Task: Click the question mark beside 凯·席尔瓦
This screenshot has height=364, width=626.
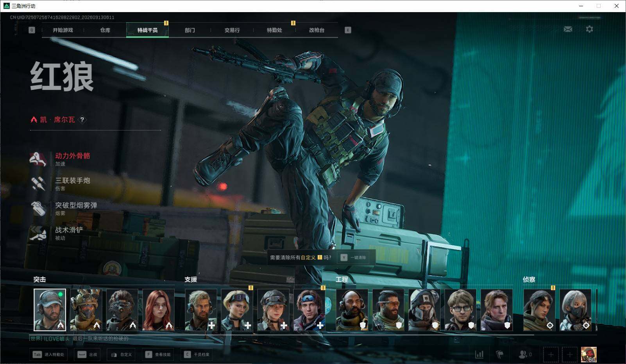Action: point(82,120)
